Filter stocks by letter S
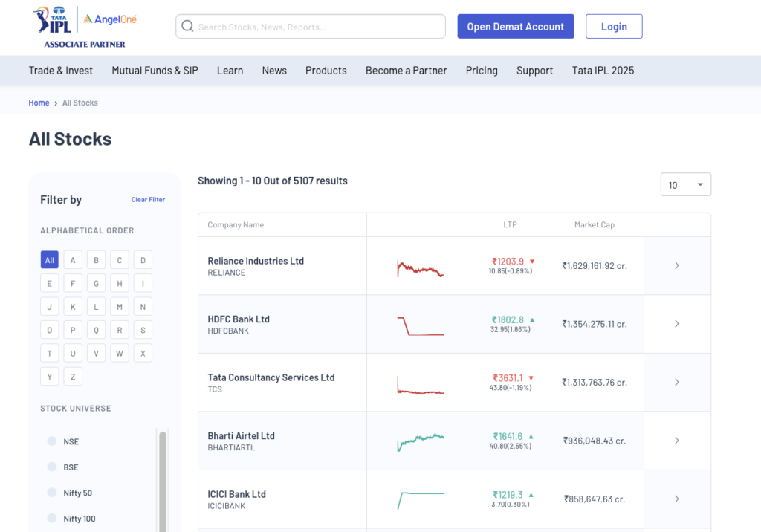761x532 pixels. click(x=143, y=330)
